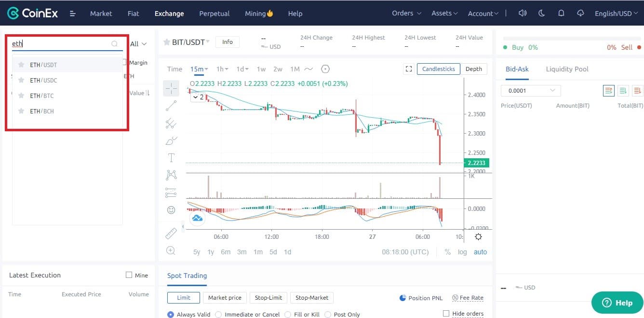
Task: Favorite ETH/BTC with its star
Action: 21,96
